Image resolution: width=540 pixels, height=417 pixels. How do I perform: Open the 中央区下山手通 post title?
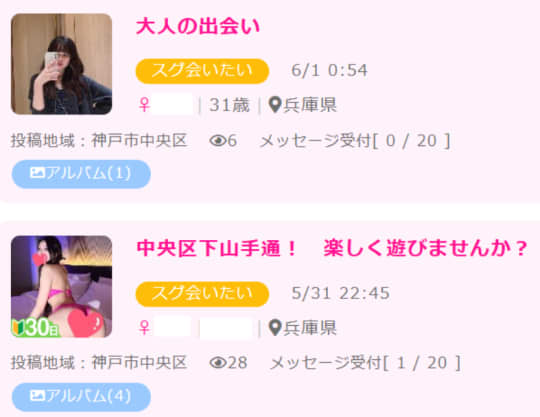coord(331,248)
